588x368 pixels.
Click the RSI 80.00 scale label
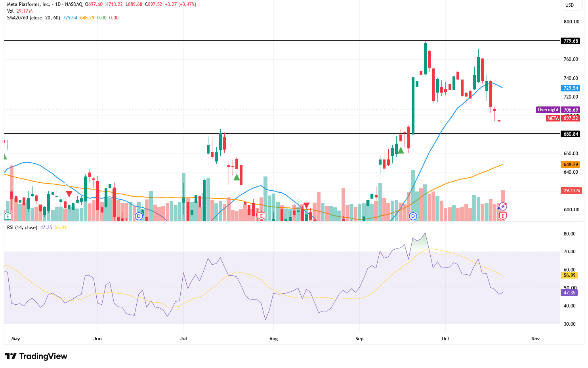pos(570,234)
